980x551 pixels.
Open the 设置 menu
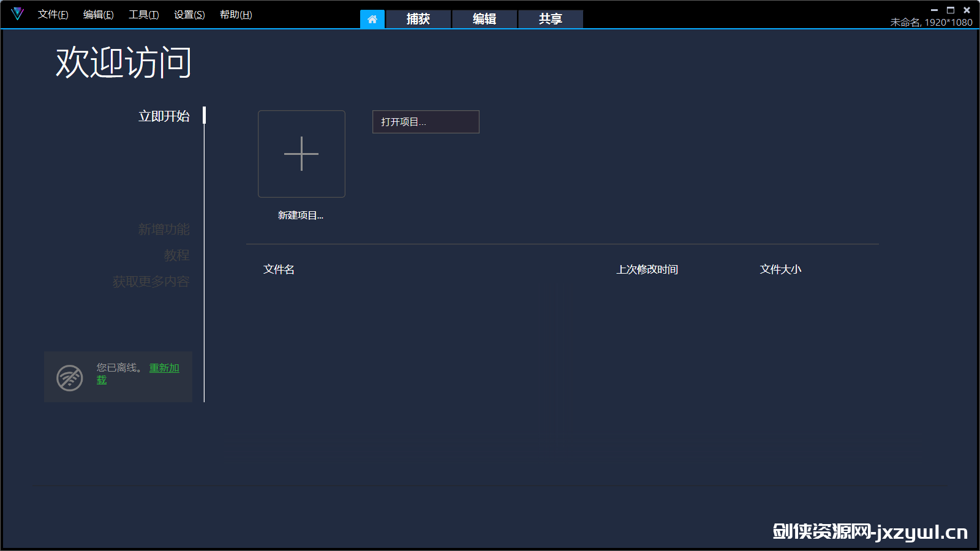pyautogui.click(x=189, y=15)
